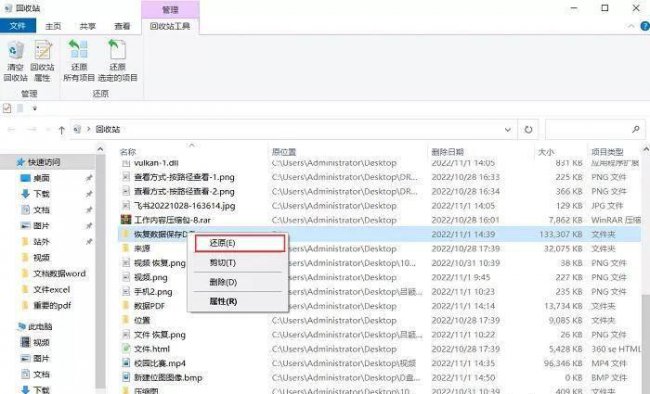Open the 文件 ribbon tab
Viewport: 650px width, 394px height.
click(x=18, y=26)
